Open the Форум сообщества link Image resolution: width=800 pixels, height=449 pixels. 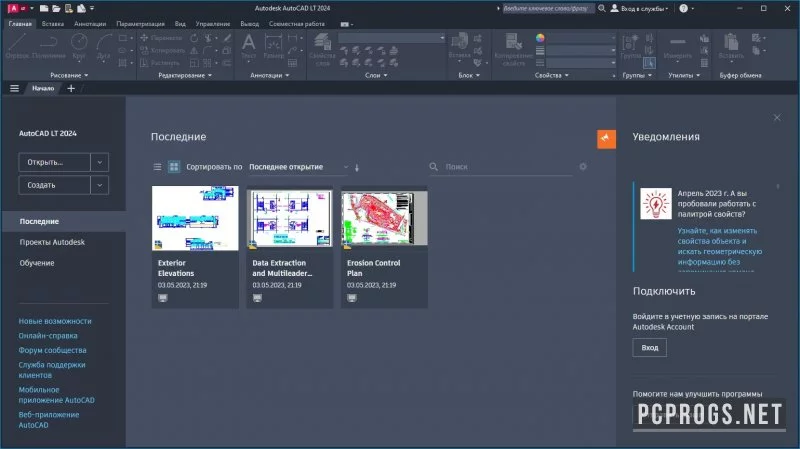53,350
